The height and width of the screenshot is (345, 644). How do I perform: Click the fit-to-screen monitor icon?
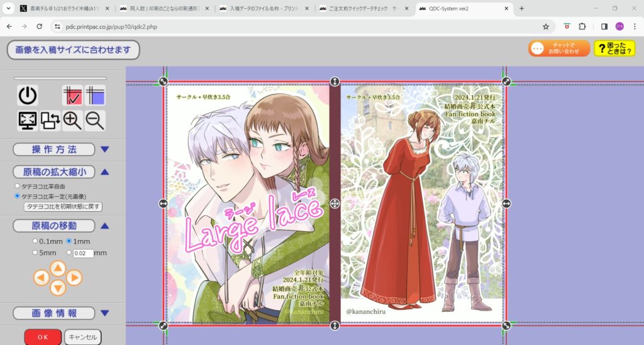point(27,120)
